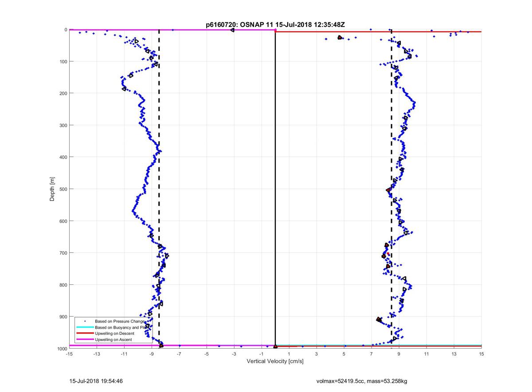Click the 'Depth [m]' y-axis label
This screenshot has height=392, width=532.
click(52, 189)
